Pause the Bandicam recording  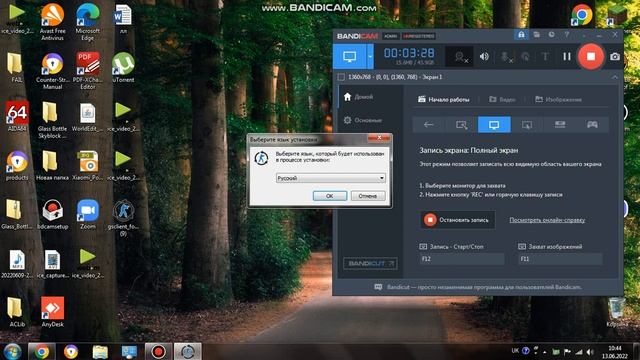(567, 57)
